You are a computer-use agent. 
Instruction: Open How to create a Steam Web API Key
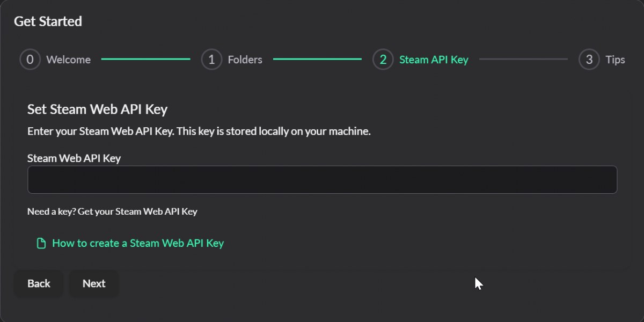coord(138,243)
